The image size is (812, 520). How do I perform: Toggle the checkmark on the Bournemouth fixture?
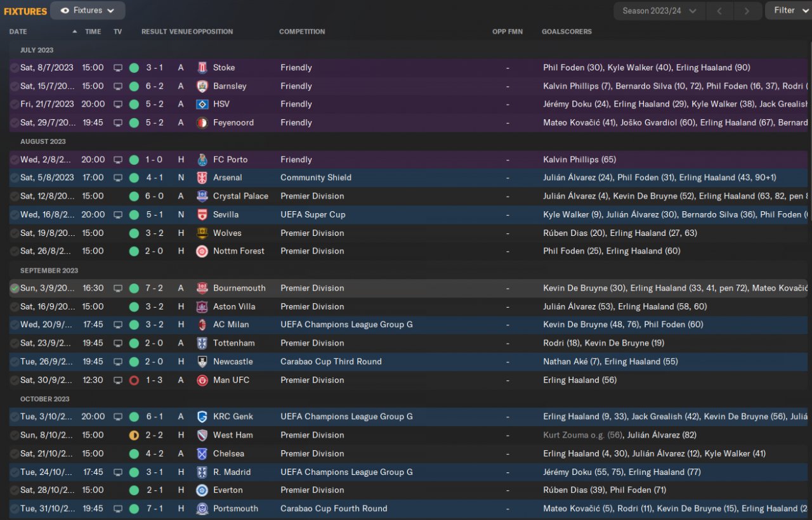[x=15, y=289]
